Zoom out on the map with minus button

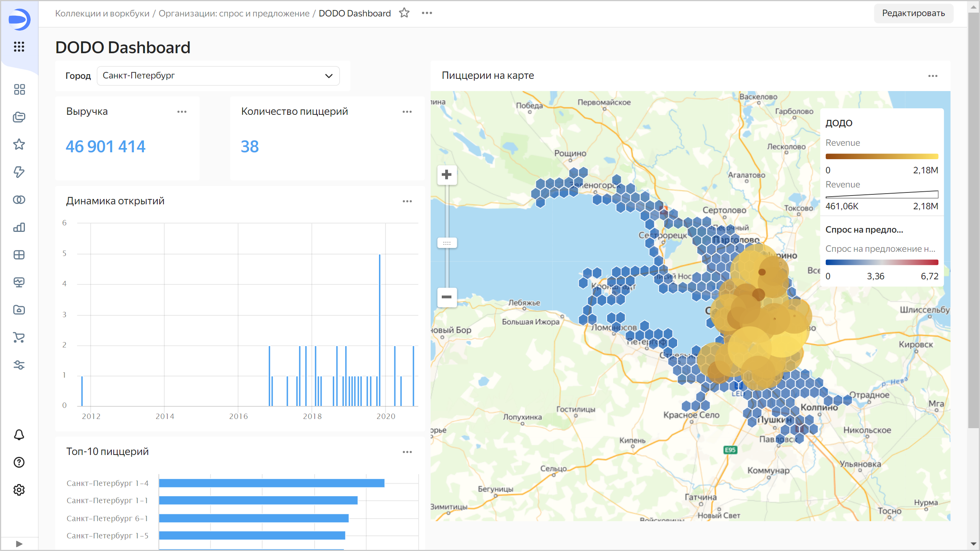446,297
